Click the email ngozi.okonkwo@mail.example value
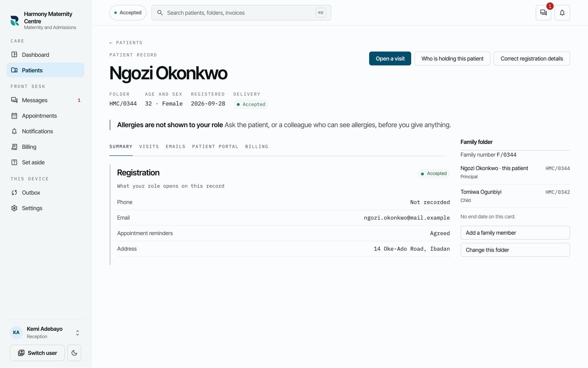The image size is (588, 368). [x=407, y=218]
